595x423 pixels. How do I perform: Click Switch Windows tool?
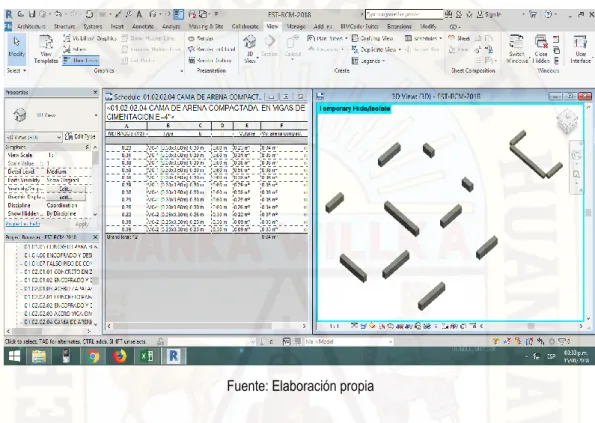point(516,49)
